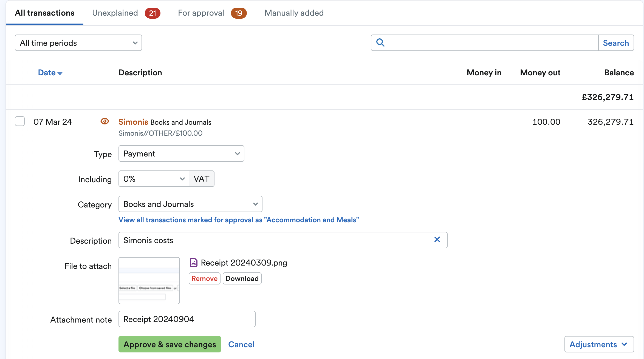The image size is (644, 359).
Task: Click the Receipt 20240309.png file name
Action: [244, 263]
